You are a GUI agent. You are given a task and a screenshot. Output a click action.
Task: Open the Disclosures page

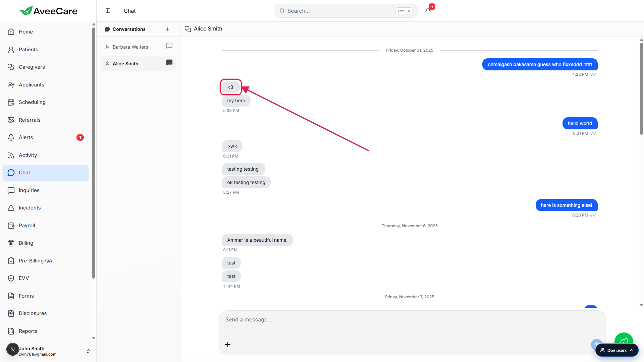46,313
